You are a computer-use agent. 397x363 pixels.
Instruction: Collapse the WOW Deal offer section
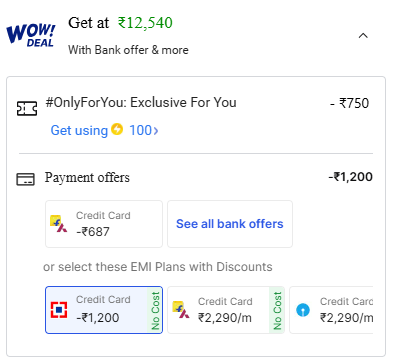tap(363, 35)
